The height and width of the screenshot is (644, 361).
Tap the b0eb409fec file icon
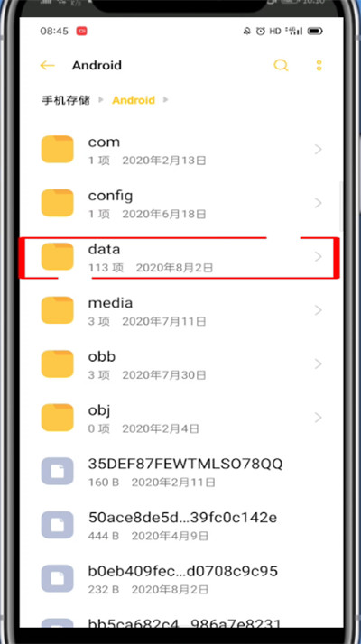pos(57,578)
